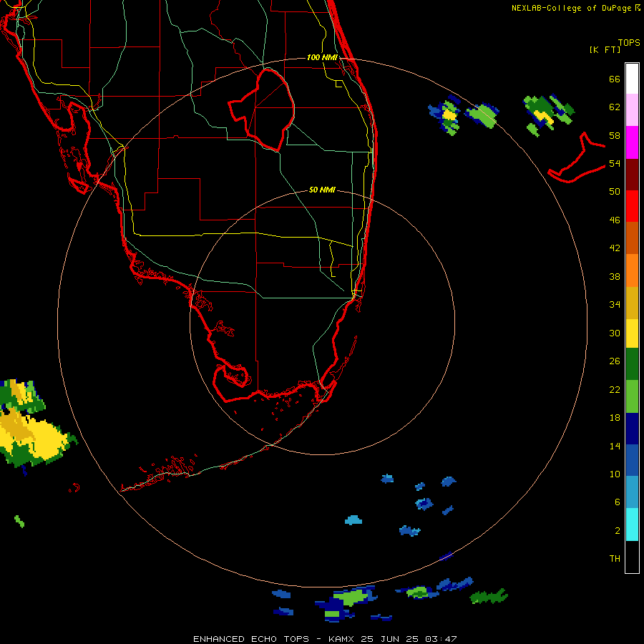Select the dark green legend segment
This screenshot has height=644, width=644.
tap(632, 364)
